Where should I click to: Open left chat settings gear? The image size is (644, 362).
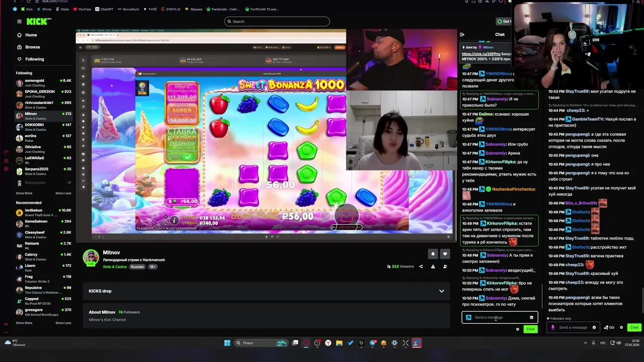click(x=517, y=329)
